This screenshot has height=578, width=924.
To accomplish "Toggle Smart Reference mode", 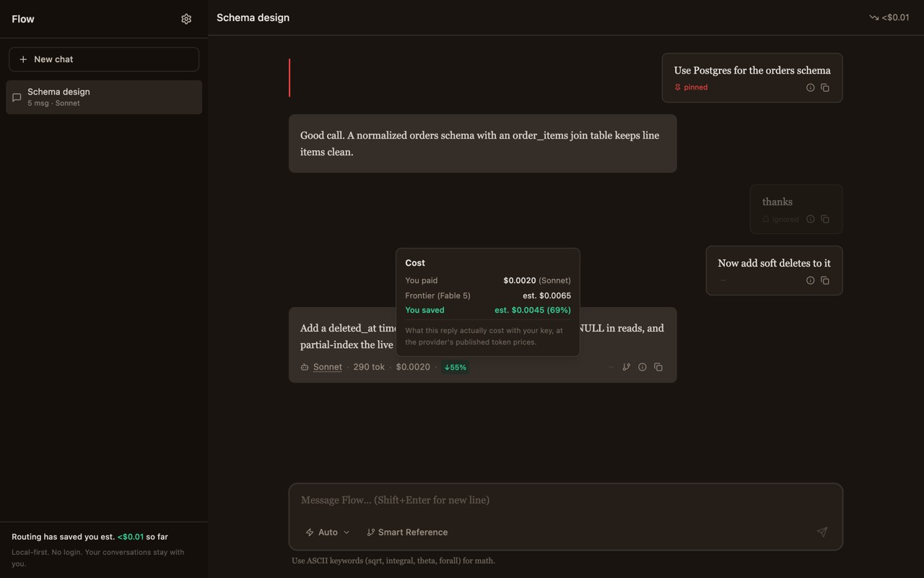I will tap(407, 532).
